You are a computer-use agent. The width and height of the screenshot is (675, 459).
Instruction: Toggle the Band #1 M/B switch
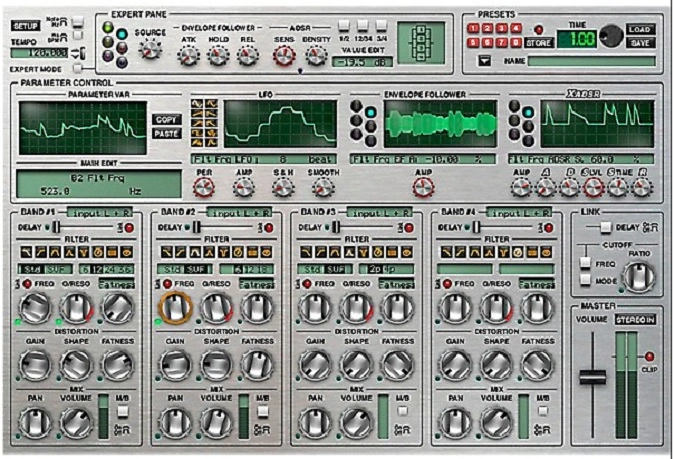click(x=123, y=412)
